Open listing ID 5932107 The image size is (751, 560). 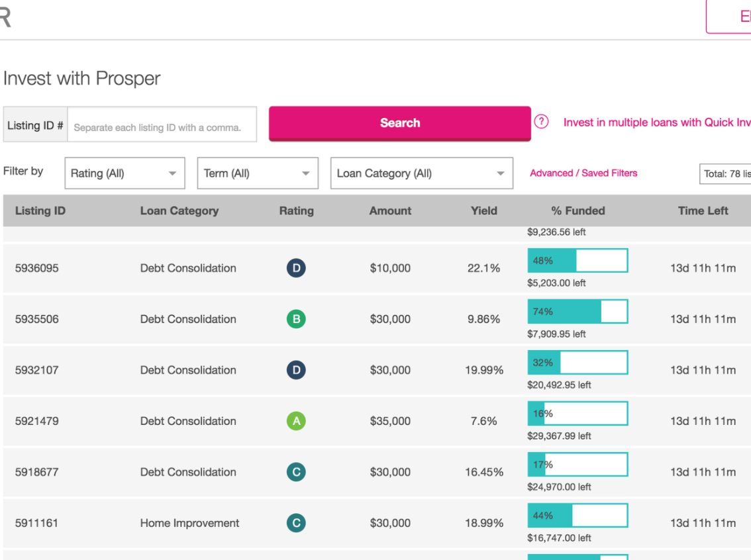pyautogui.click(x=37, y=370)
